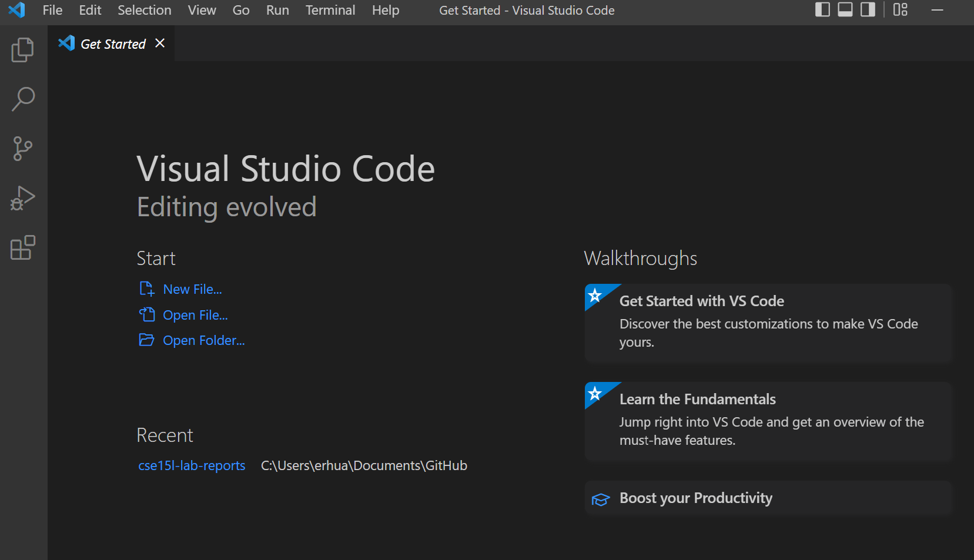
Task: Close the Get Started tab
Action: click(x=160, y=43)
